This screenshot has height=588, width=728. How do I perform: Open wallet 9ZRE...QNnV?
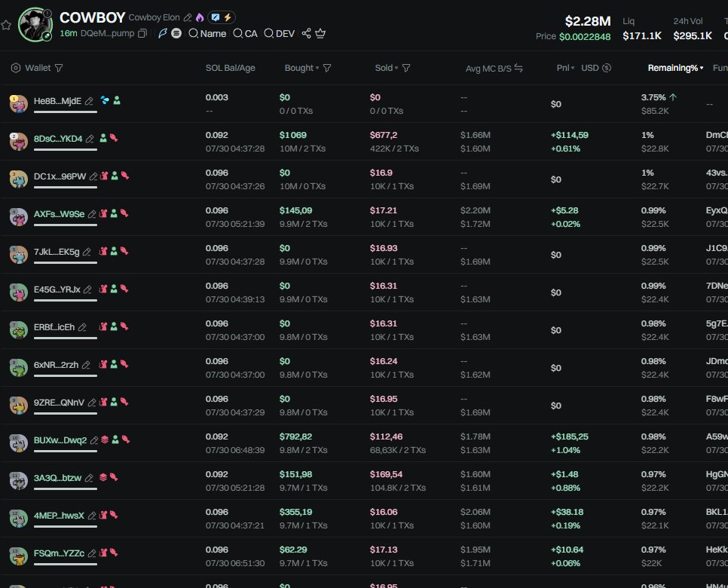59,403
